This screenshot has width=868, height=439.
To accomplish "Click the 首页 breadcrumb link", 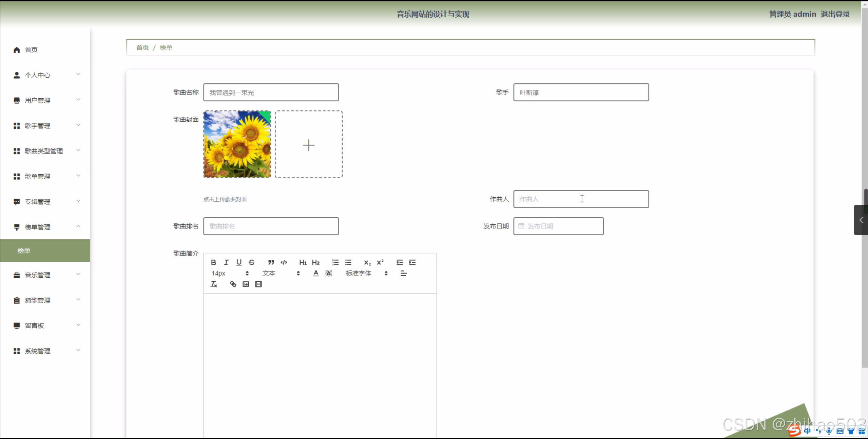I will [142, 47].
